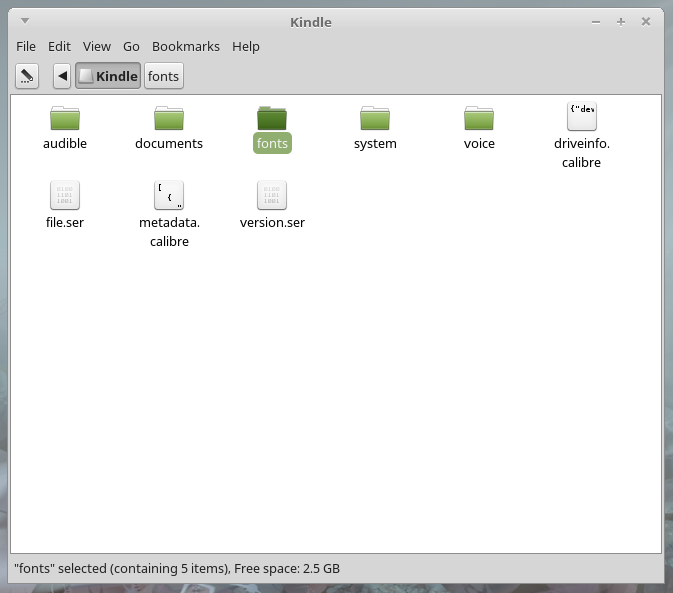The width and height of the screenshot is (673, 593).
Task: Select the system folder icon
Action: tap(375, 118)
